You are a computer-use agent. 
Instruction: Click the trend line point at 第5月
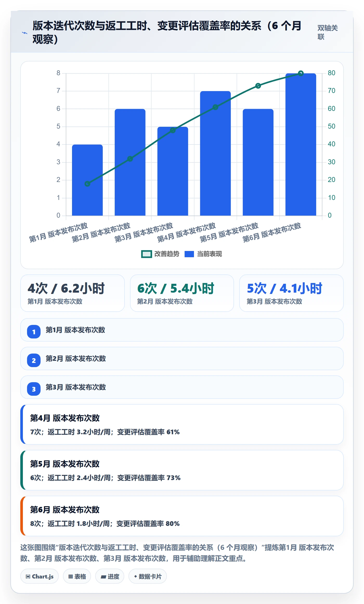258,86
